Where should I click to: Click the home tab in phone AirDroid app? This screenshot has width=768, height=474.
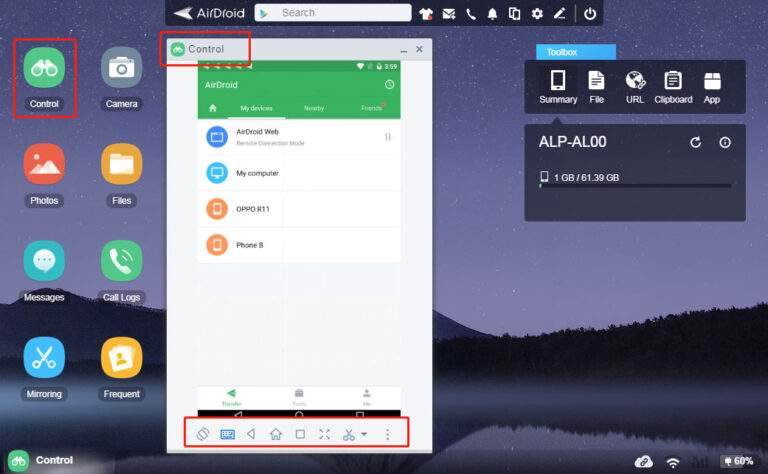click(x=213, y=108)
